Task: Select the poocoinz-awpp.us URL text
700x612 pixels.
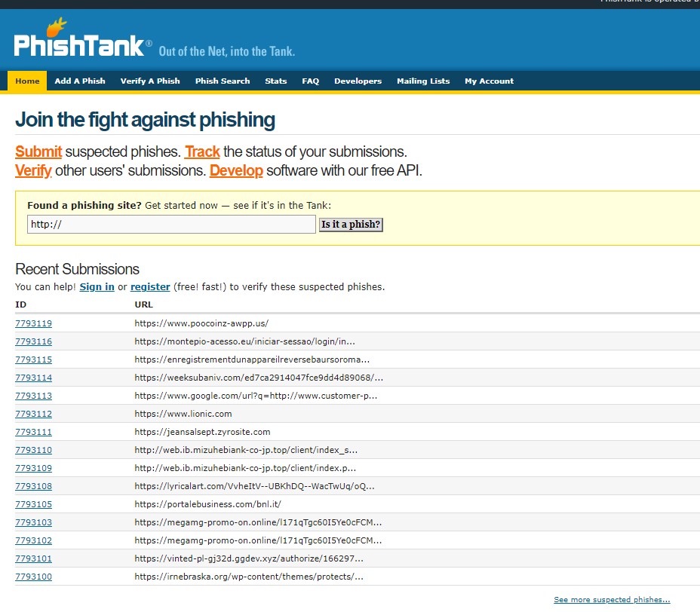Action: point(201,323)
